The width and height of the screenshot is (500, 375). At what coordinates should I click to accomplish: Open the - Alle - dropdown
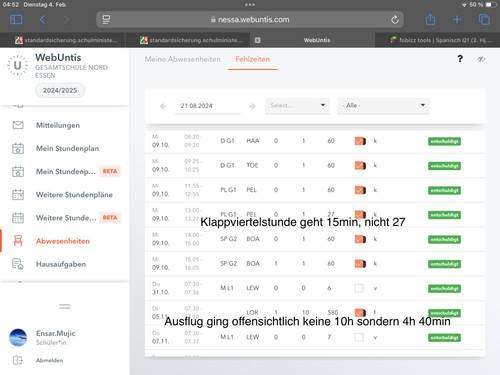(383, 106)
